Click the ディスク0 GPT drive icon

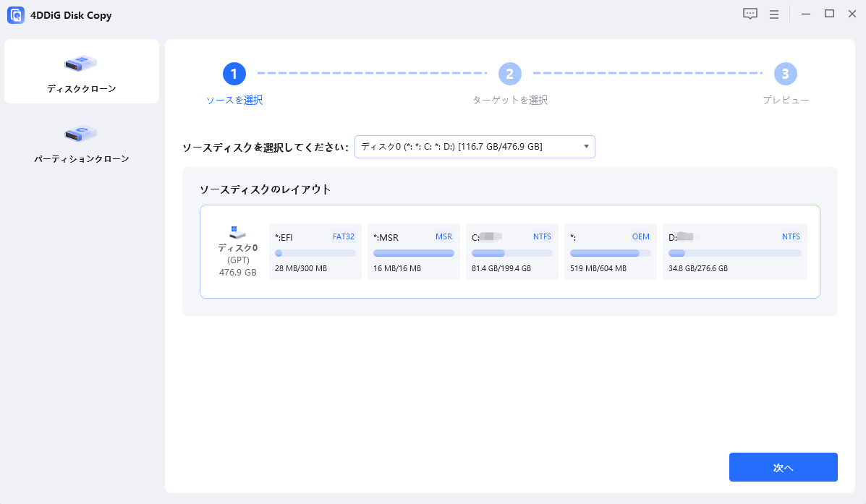click(x=237, y=232)
